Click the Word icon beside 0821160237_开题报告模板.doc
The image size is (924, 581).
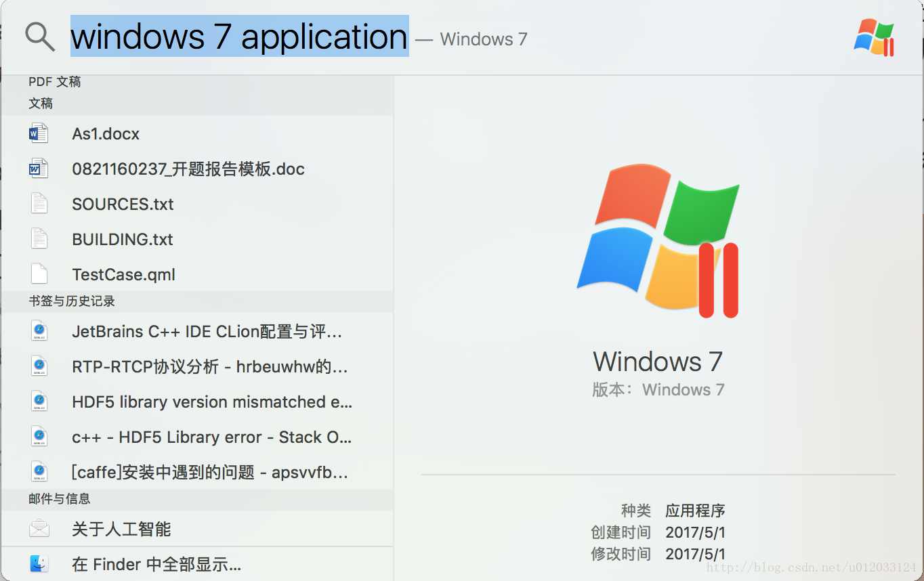[39, 169]
